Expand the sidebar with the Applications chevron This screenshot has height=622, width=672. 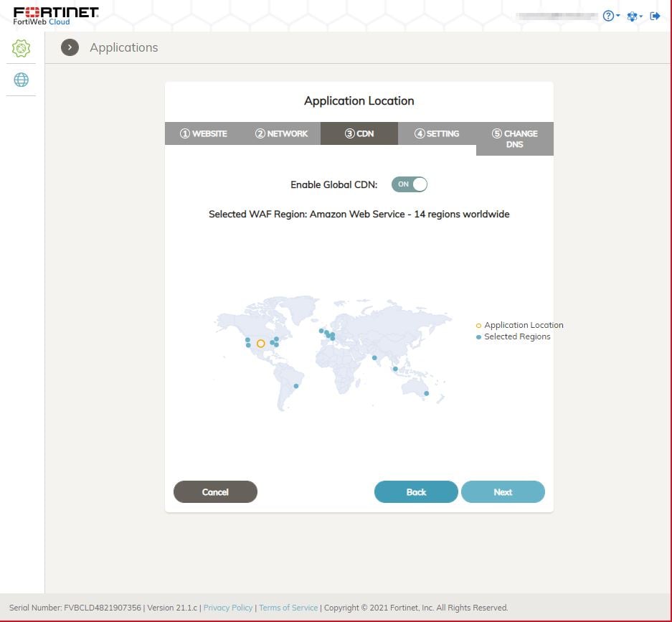coord(70,47)
